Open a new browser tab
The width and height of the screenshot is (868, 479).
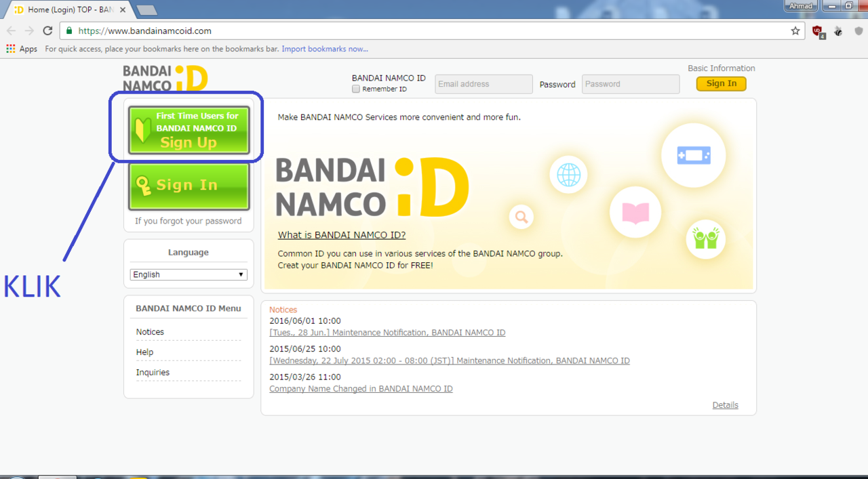(x=146, y=10)
